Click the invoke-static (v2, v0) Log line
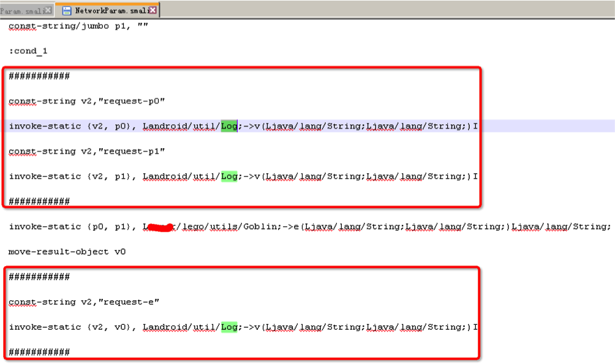The width and height of the screenshot is (615, 364). (x=243, y=327)
